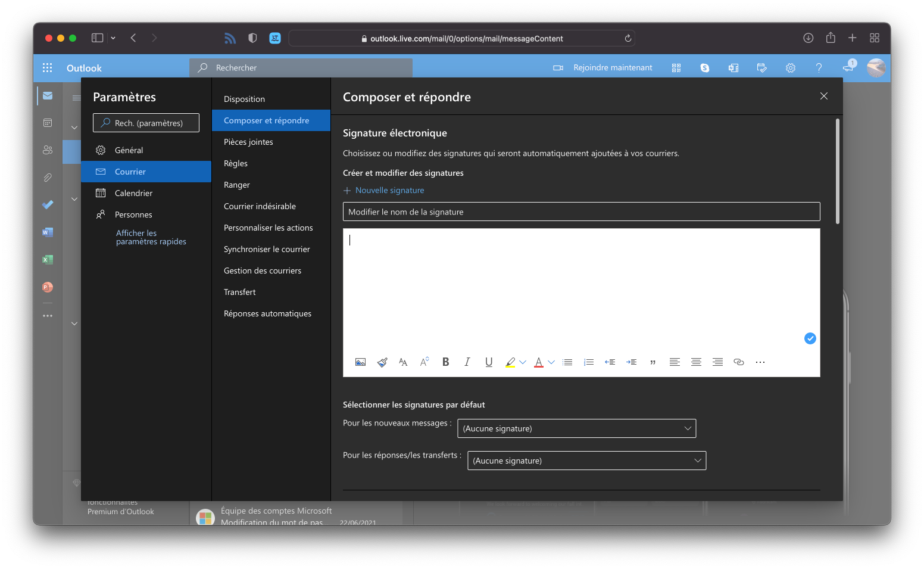Open the réponses/transferts signature dropdown
The image size is (924, 569).
pyautogui.click(x=586, y=461)
